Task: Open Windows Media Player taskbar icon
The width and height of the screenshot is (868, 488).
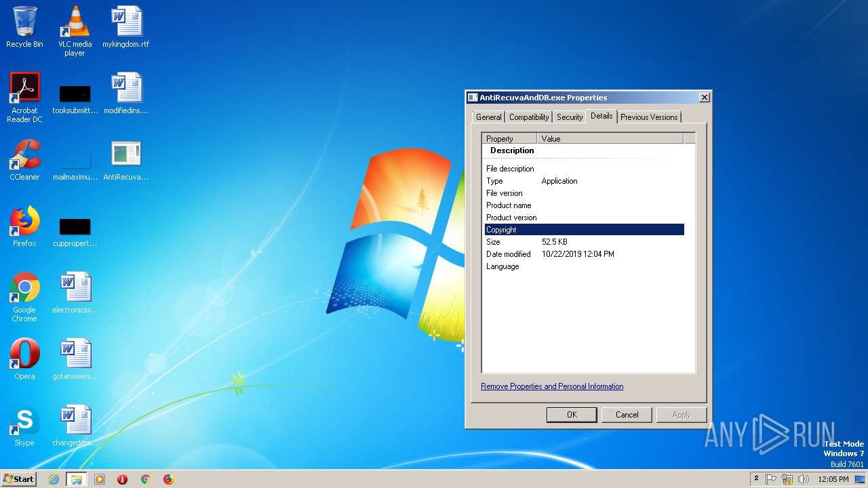Action: tap(100, 479)
